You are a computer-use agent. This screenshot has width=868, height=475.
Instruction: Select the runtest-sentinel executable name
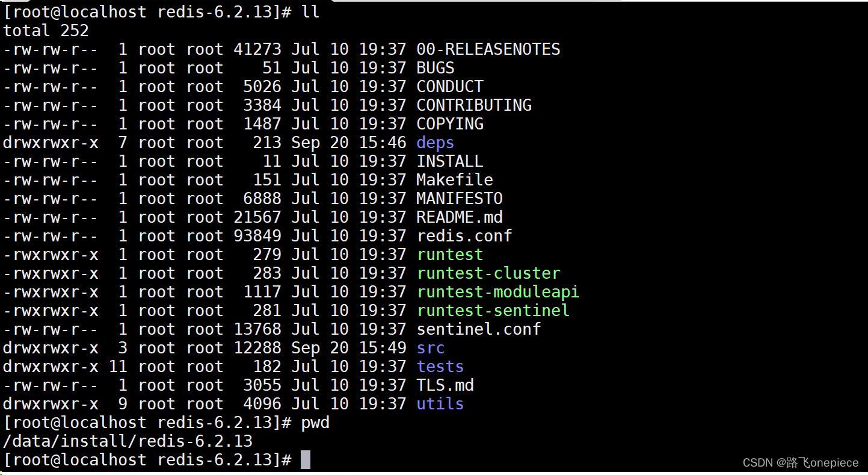[493, 311]
